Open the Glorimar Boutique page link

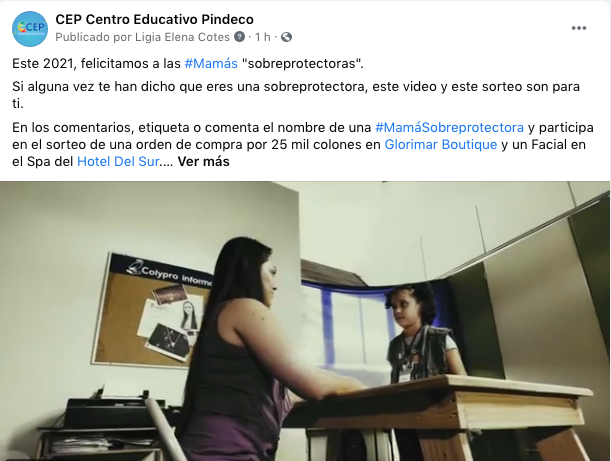click(441, 145)
